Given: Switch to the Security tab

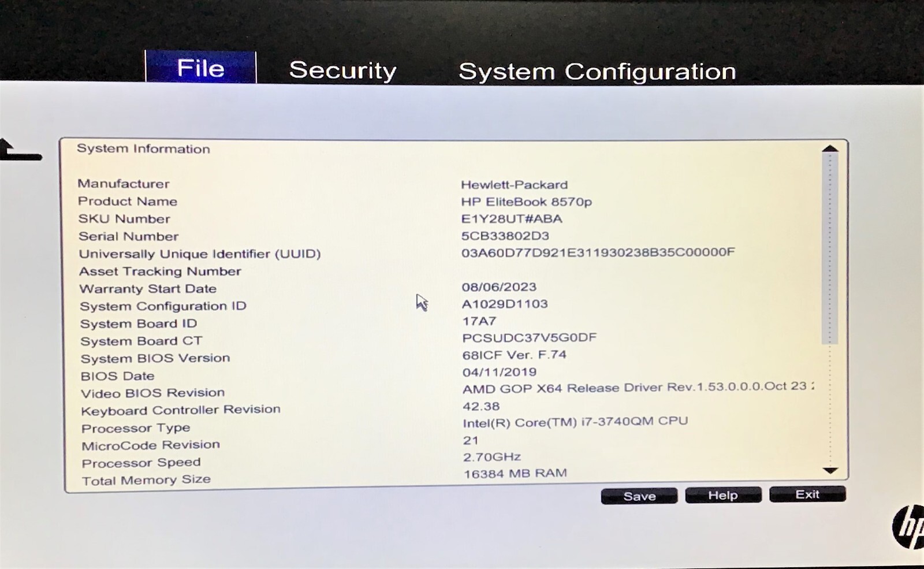Looking at the screenshot, I should [x=342, y=70].
